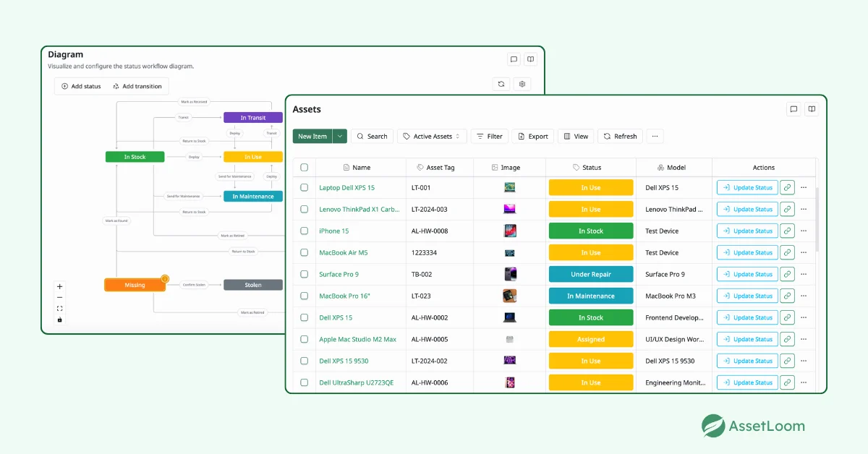Open the Laptop Dell XPS 15 link

(347, 187)
